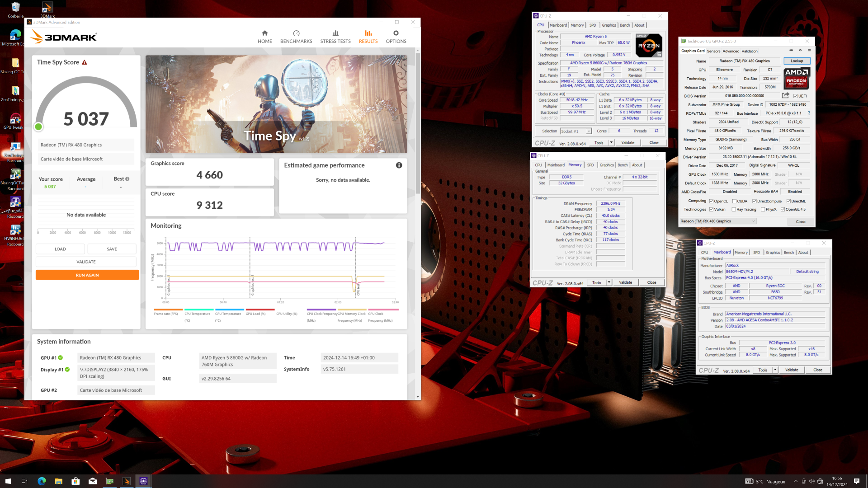Click VALIDATE button in 3DMark
Viewport: 868px width, 488px height.
pyautogui.click(x=86, y=262)
